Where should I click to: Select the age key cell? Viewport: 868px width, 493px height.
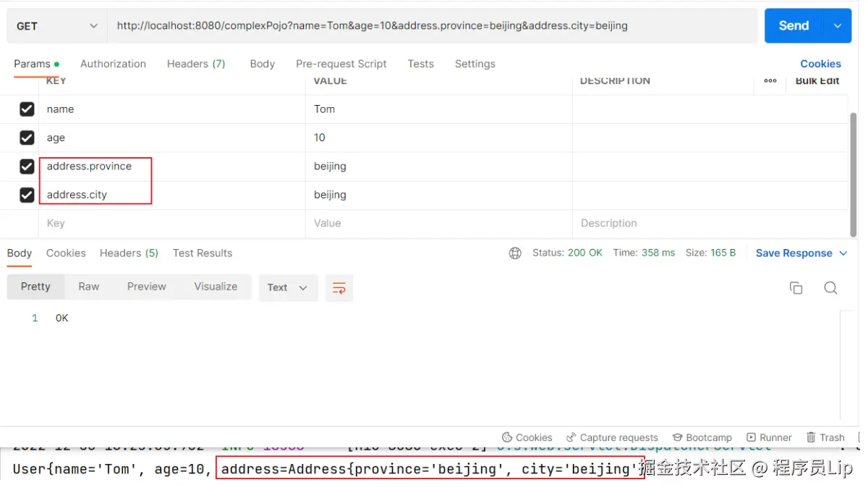(172, 138)
